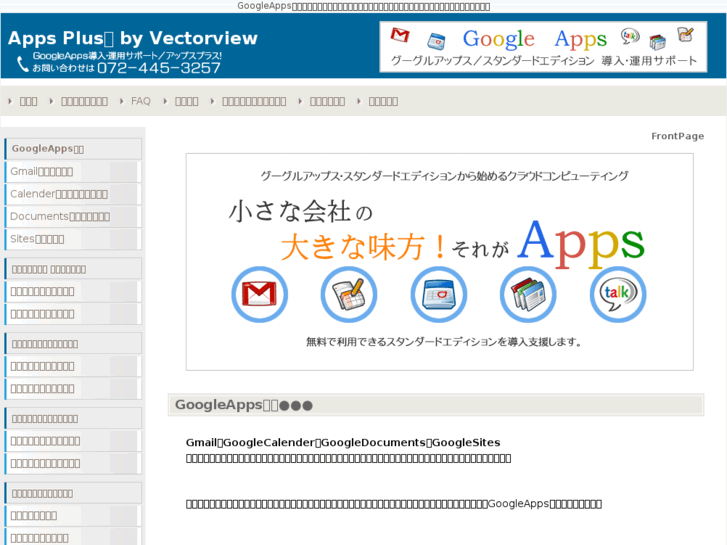The image size is (727, 545).
Task: Open the FAQ navigation item
Action: click(141, 101)
